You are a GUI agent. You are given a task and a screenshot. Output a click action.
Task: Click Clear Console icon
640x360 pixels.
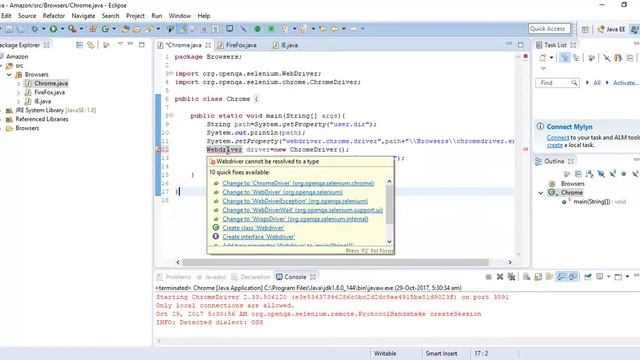[527, 277]
